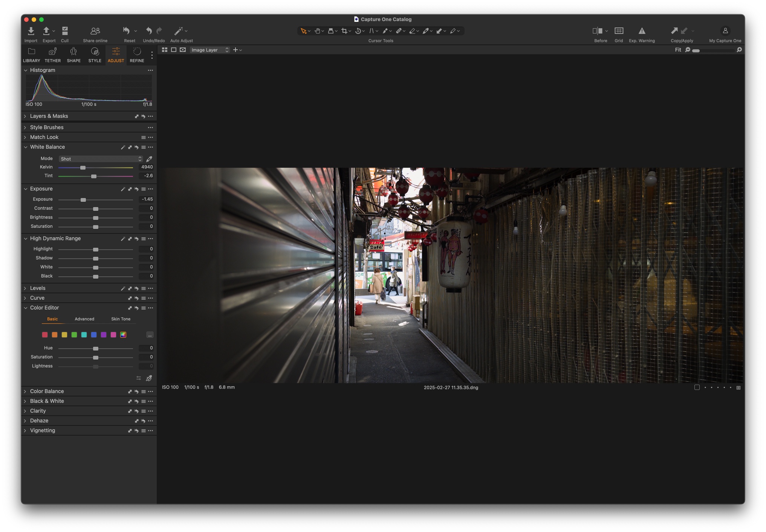Enable the Exposure Warning

(642, 31)
